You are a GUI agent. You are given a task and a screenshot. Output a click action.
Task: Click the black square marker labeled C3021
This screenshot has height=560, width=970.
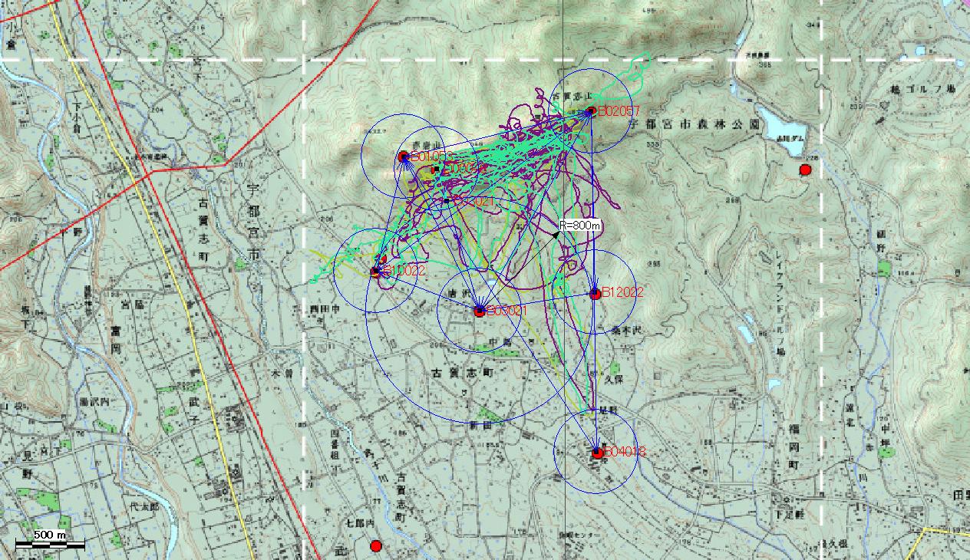click(x=446, y=202)
